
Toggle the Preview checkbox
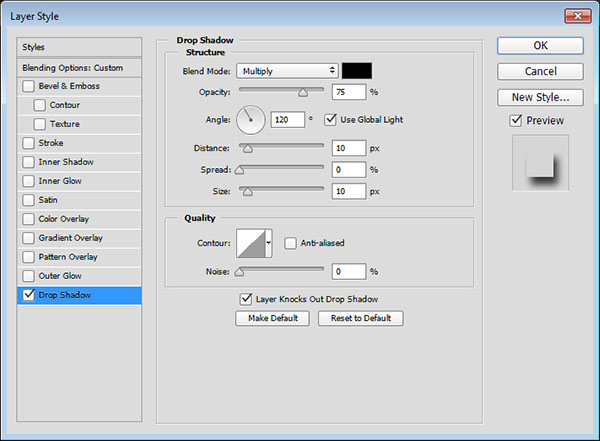click(x=516, y=121)
